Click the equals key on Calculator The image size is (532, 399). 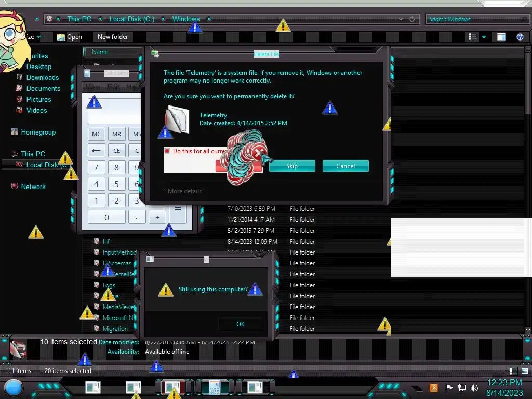click(178, 213)
